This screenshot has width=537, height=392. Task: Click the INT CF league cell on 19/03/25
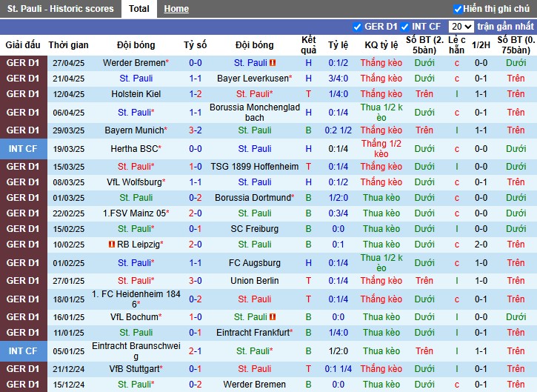[23, 149]
